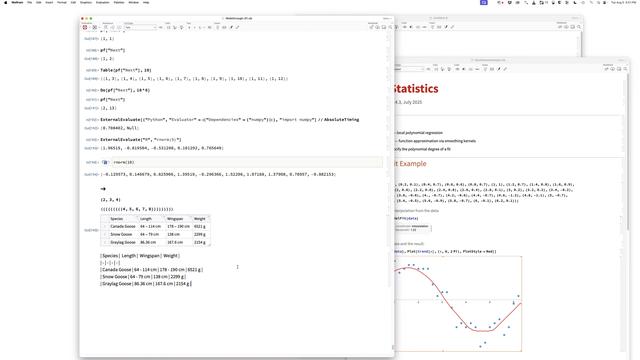Click the Python language icon beside rnorm(10)

pos(105,162)
